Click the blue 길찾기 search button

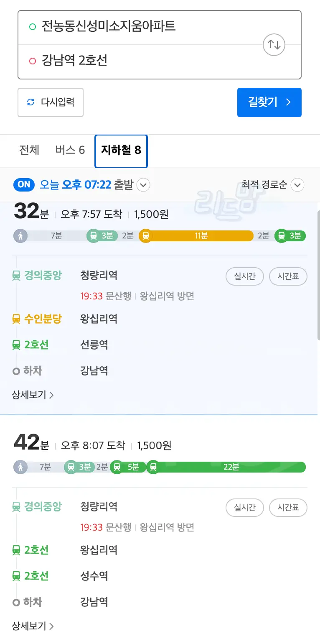click(269, 102)
